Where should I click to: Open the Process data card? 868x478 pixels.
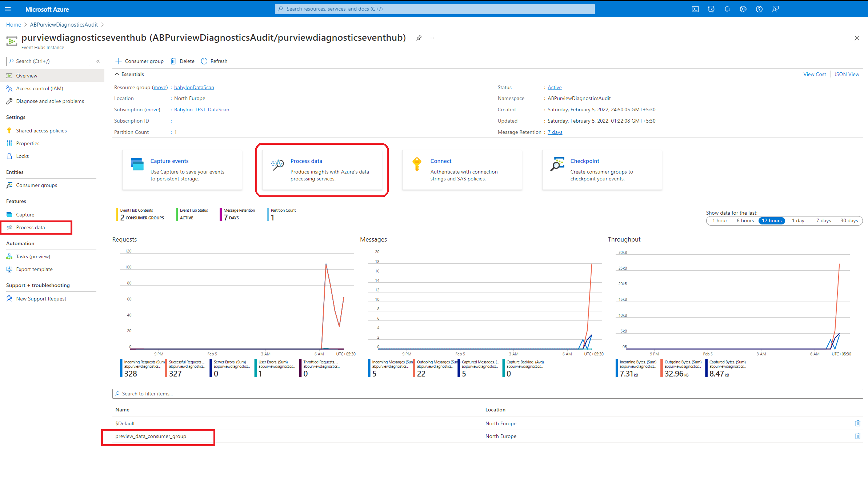(322, 170)
